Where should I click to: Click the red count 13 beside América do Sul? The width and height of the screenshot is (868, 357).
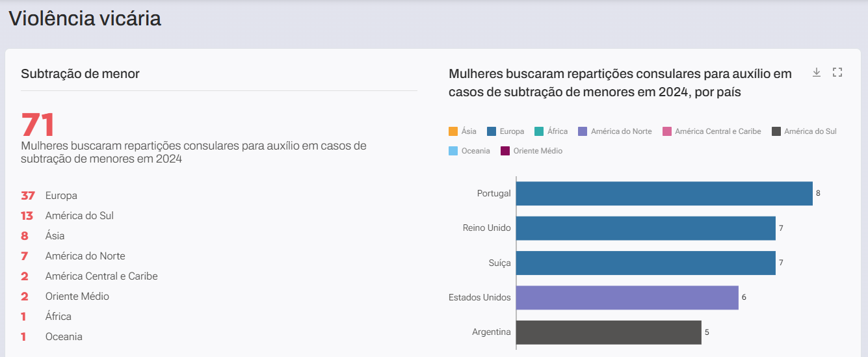pyautogui.click(x=27, y=215)
